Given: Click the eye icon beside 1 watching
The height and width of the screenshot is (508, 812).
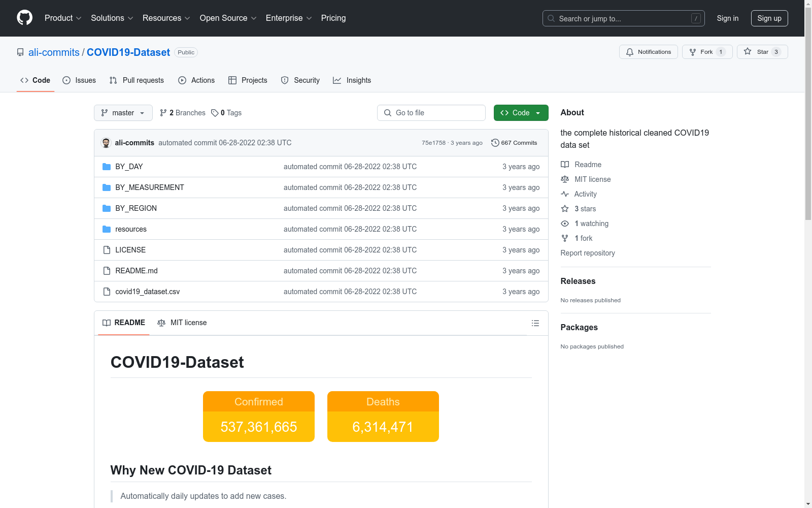Looking at the screenshot, I should [565, 224].
